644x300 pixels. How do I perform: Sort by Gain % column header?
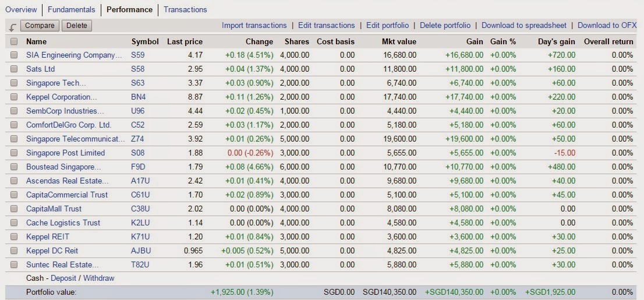click(503, 41)
